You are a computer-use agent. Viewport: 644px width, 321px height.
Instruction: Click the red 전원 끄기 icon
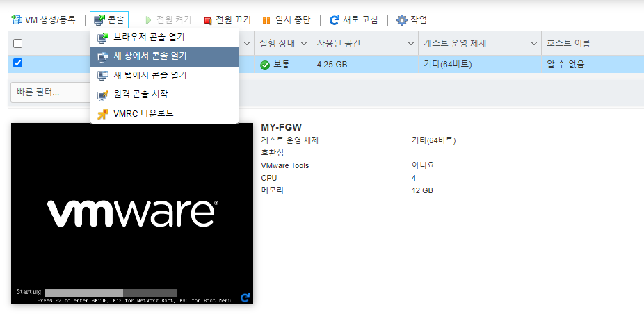(208, 19)
